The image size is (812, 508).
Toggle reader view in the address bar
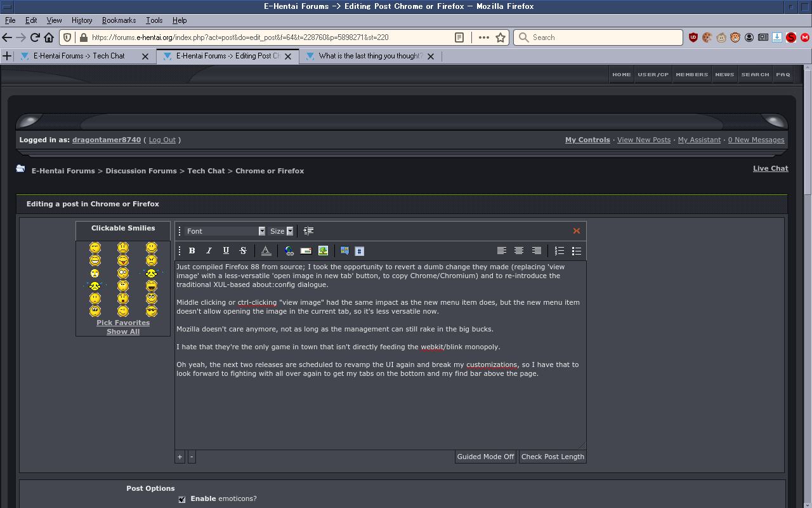459,37
